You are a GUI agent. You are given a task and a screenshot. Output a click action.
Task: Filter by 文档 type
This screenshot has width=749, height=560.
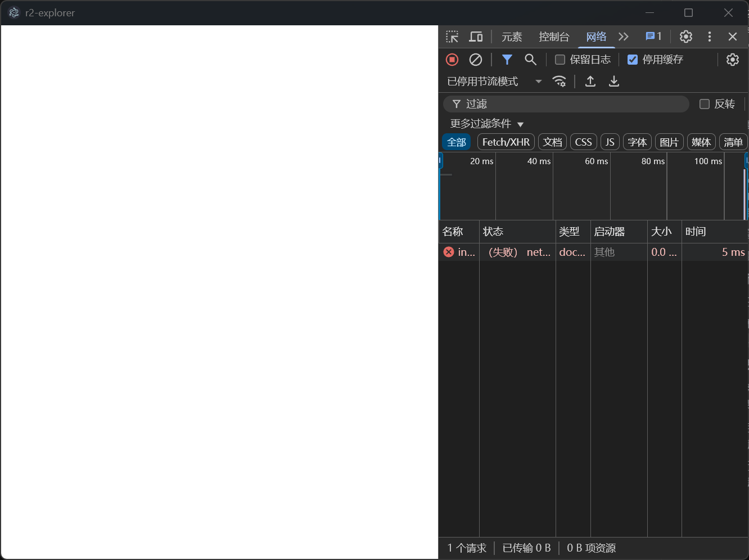(552, 142)
